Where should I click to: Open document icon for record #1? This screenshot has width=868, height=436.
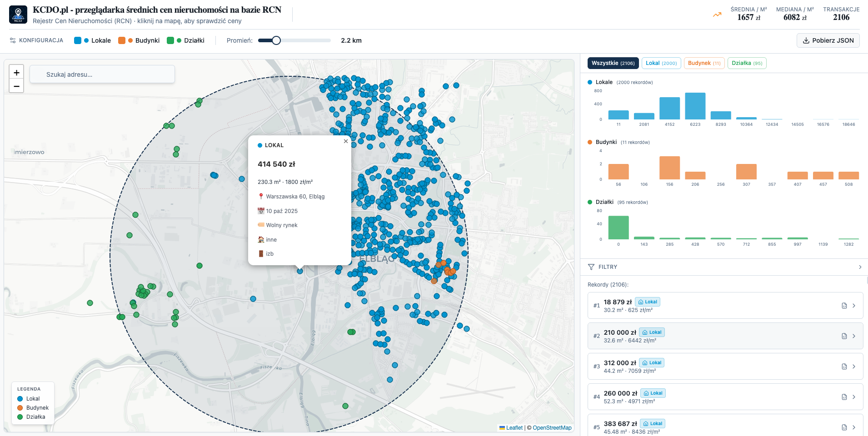click(x=844, y=306)
